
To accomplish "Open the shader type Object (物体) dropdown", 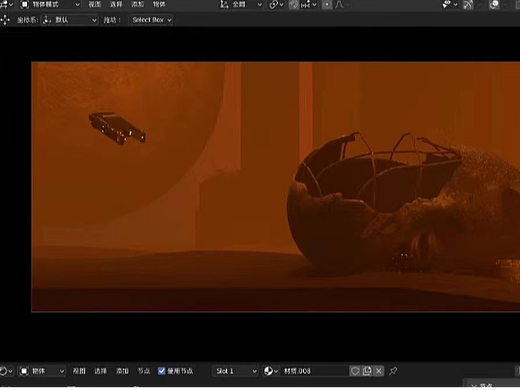I will [42, 371].
